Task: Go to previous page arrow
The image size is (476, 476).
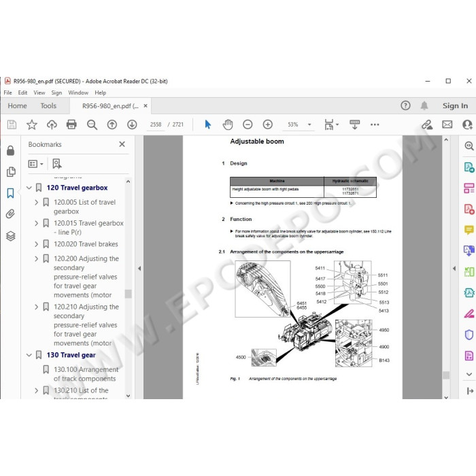Action: coord(112,124)
